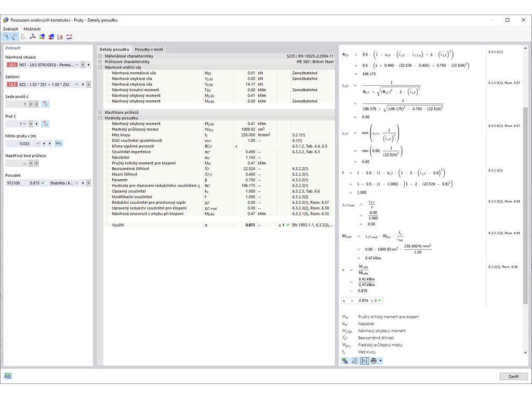Go to next design check
Viewport: 532px width, 399px height.
click(x=88, y=183)
